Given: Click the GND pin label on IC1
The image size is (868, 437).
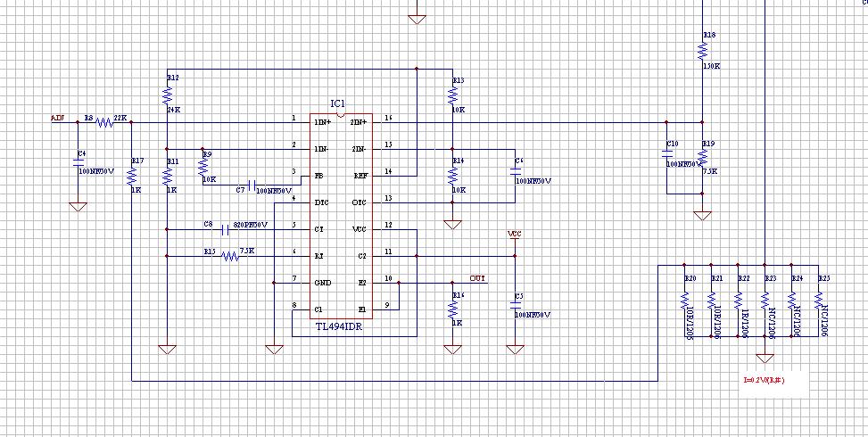Looking at the screenshot, I should [x=322, y=284].
